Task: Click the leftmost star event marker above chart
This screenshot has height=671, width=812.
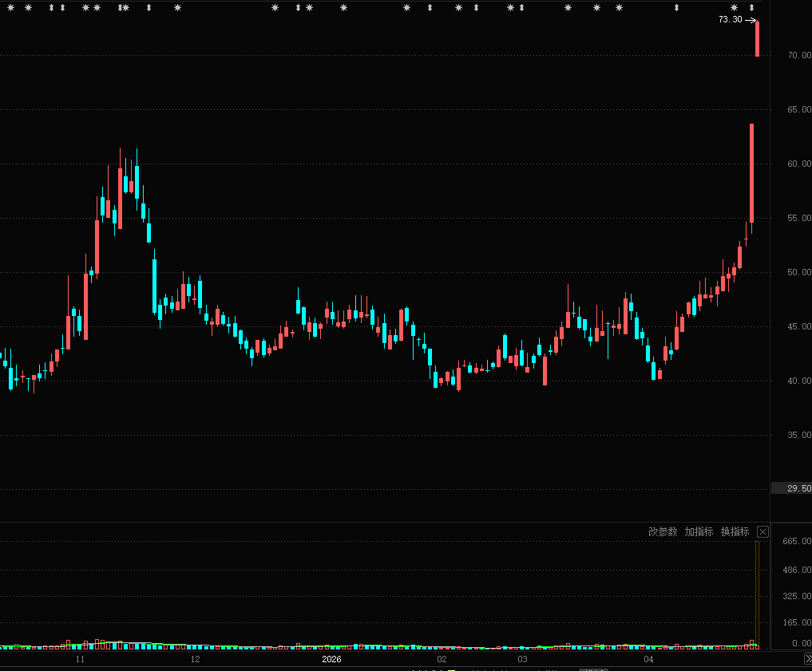Action: 10,8
